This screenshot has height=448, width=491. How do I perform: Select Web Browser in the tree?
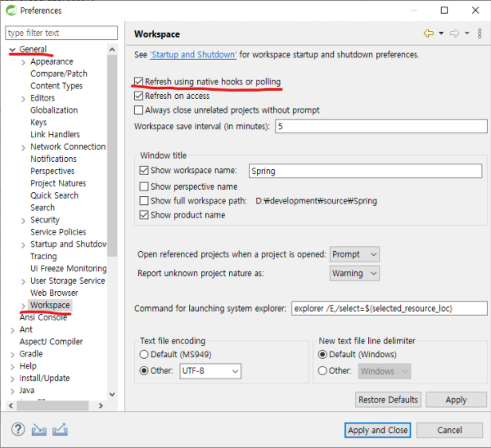[x=54, y=293]
